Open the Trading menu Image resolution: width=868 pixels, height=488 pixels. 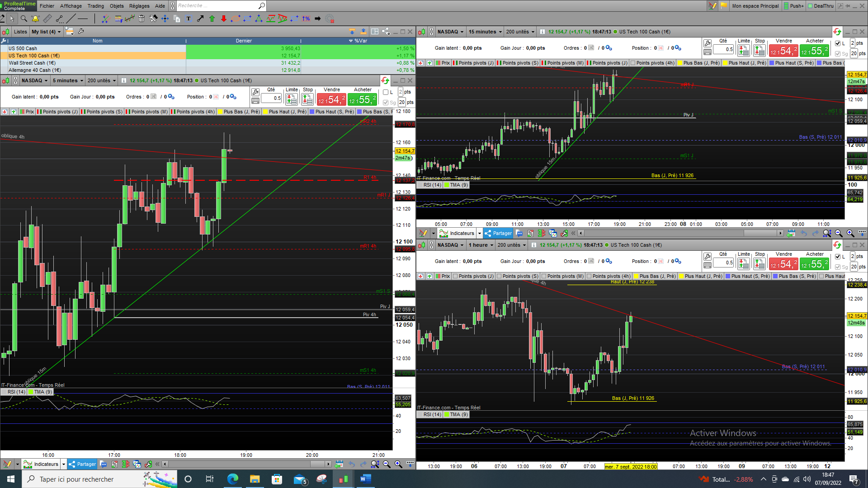click(95, 6)
